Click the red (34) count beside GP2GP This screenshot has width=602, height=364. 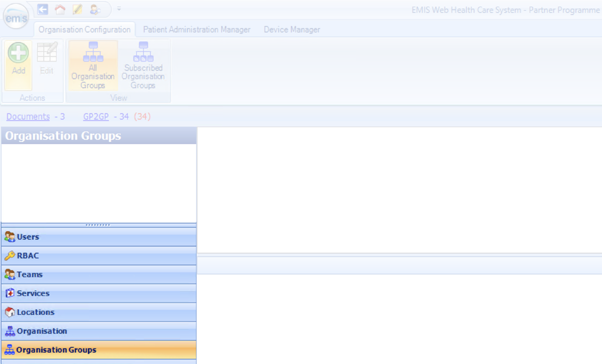click(x=142, y=117)
